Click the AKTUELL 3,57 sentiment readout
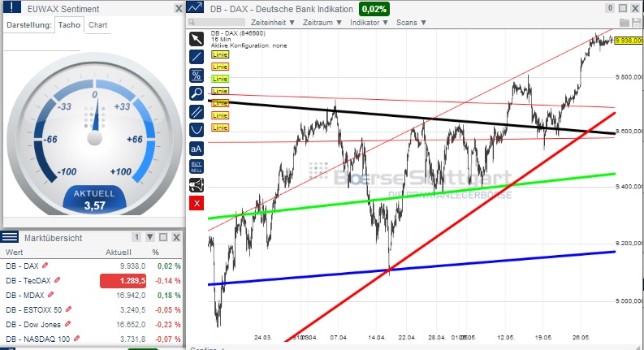Image resolution: width=644 pixels, height=350 pixels. [x=94, y=200]
